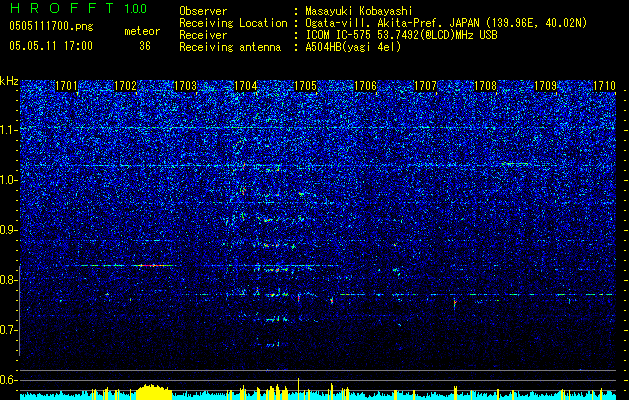Click the 1705 time marker

(x=306, y=86)
